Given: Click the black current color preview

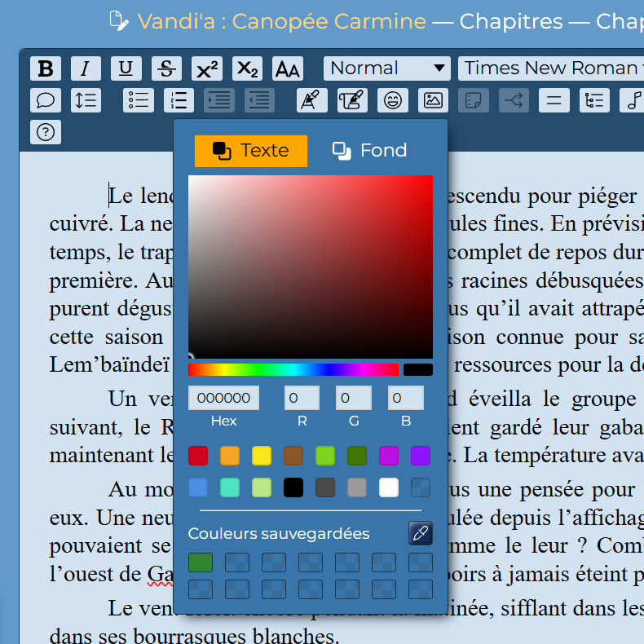Looking at the screenshot, I should tap(418, 369).
